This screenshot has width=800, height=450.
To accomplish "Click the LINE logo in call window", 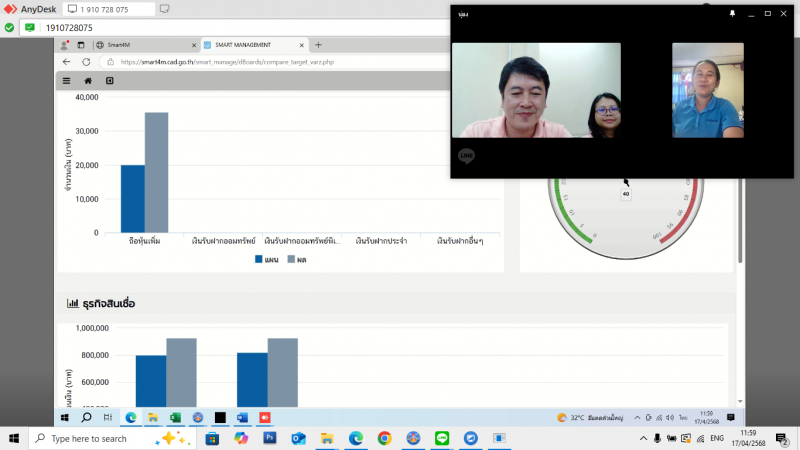I will click(x=466, y=155).
